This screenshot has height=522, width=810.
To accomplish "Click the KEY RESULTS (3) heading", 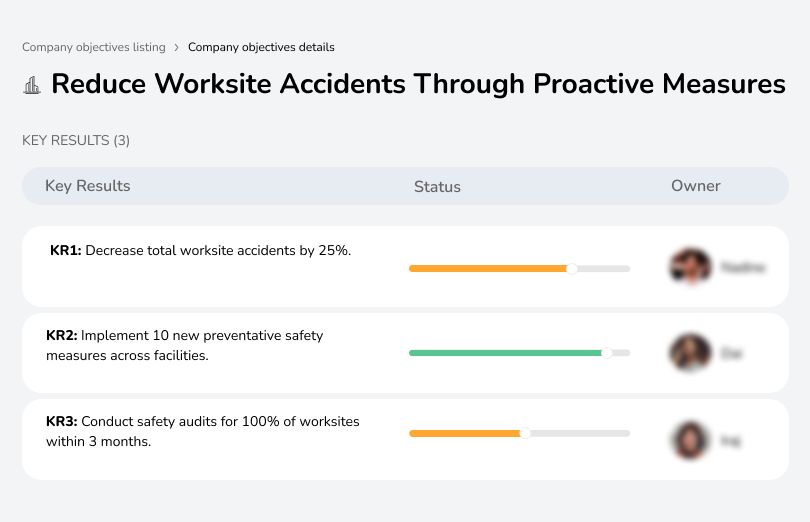I will pyautogui.click(x=76, y=141).
